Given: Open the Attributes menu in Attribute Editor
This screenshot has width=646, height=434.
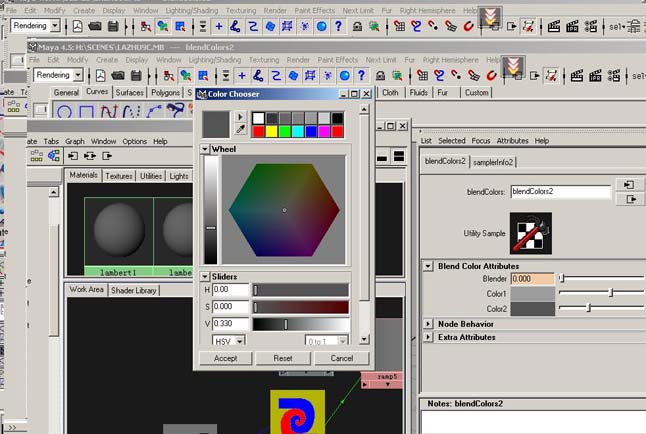Looking at the screenshot, I should click(512, 141).
